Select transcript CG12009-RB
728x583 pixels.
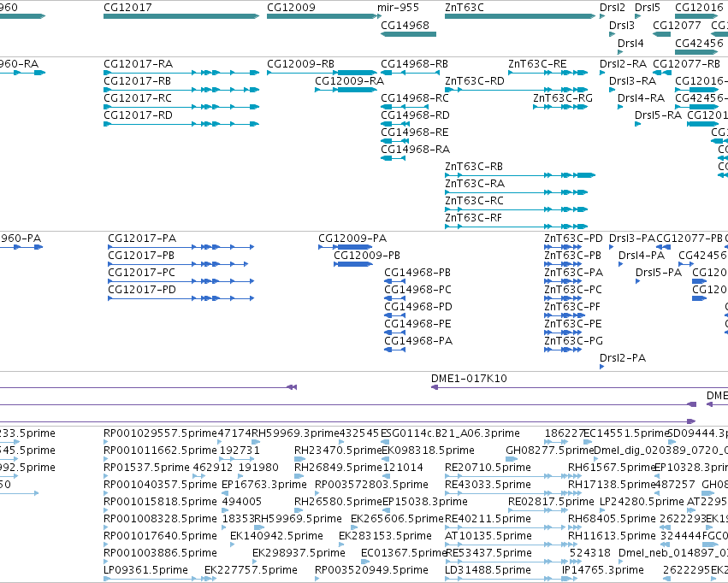pos(323,73)
